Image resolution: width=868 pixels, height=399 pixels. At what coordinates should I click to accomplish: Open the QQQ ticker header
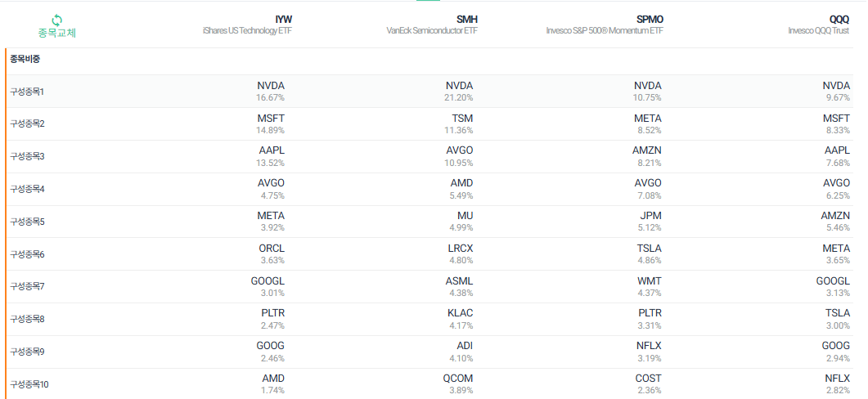point(839,20)
